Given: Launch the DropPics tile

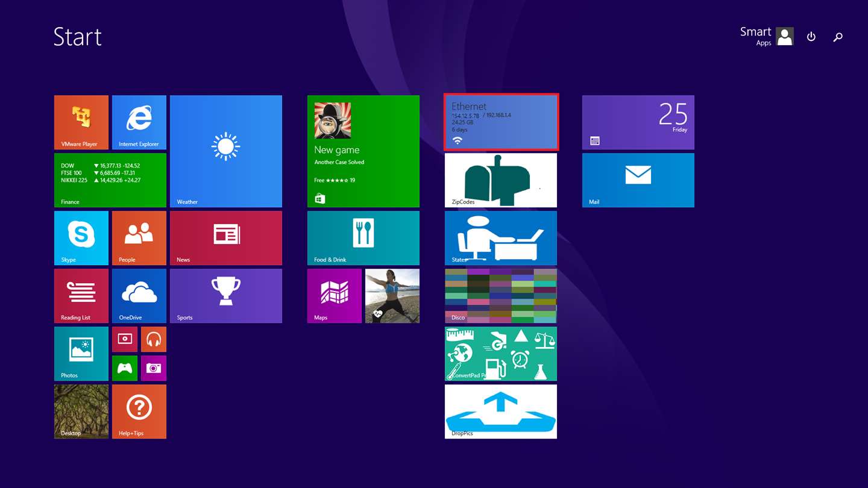Looking at the screenshot, I should point(501,411).
